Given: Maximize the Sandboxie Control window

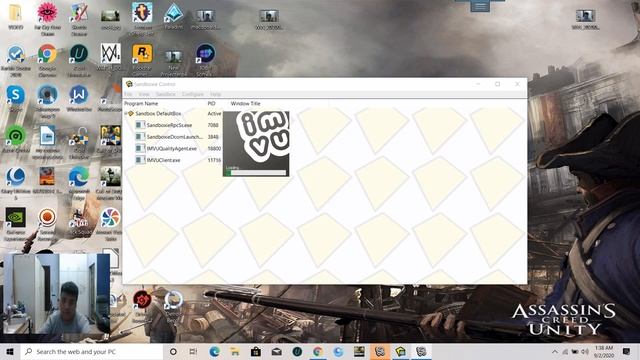Looking at the screenshot, I should 498,84.
